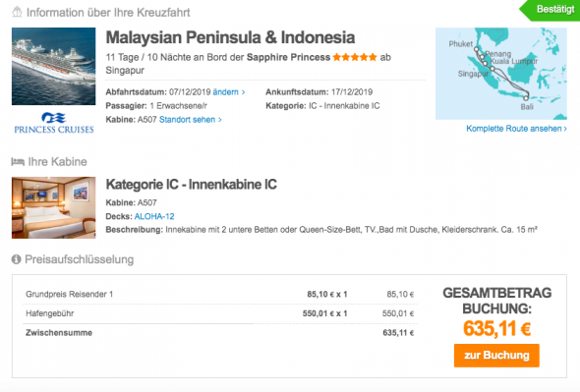Click the bed icon next to Ihre Kabine
This screenshot has width=580, height=392.
tap(18, 161)
